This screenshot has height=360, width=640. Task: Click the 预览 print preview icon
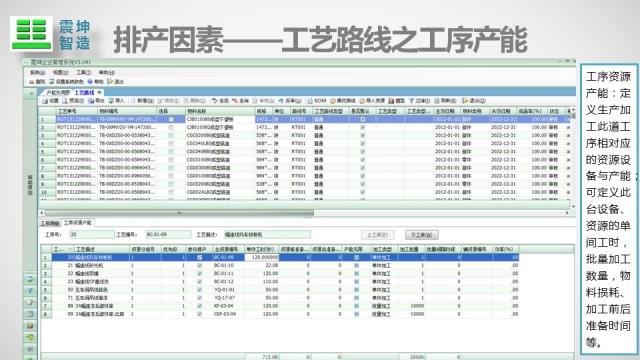click(65, 100)
